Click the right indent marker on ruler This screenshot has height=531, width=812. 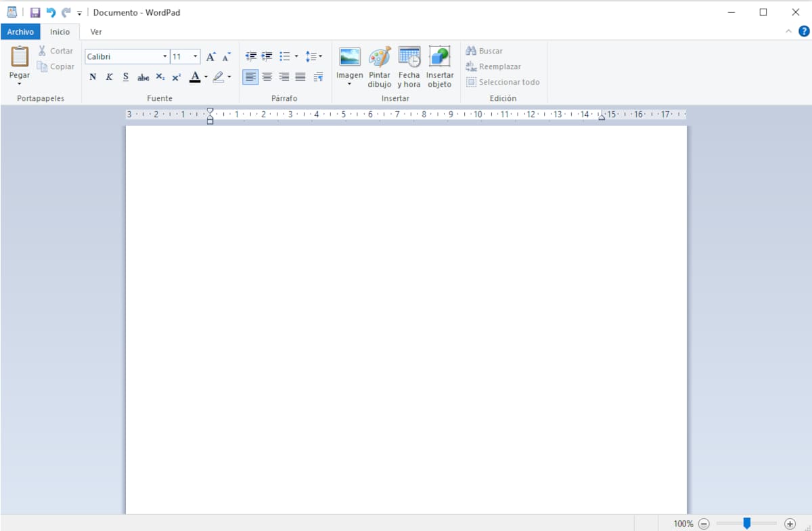tap(602, 117)
